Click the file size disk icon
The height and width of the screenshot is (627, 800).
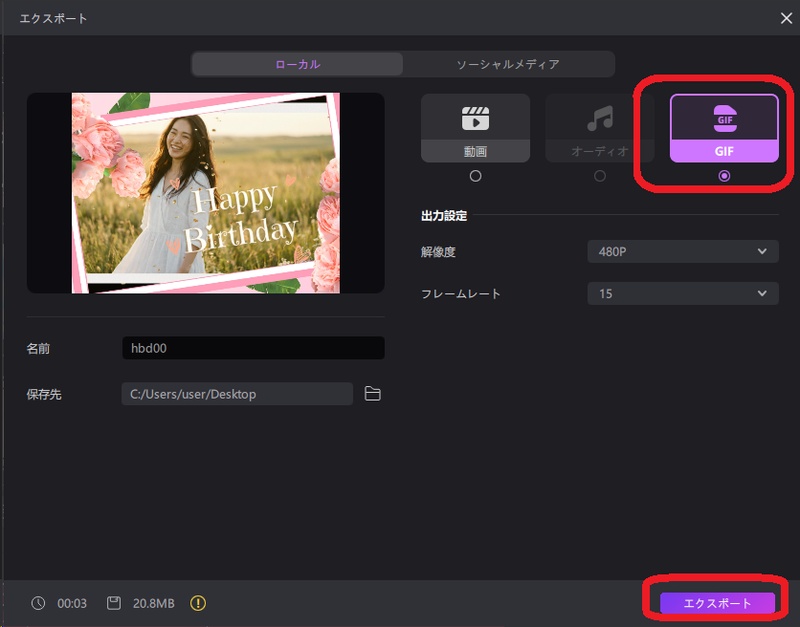pyautogui.click(x=114, y=603)
